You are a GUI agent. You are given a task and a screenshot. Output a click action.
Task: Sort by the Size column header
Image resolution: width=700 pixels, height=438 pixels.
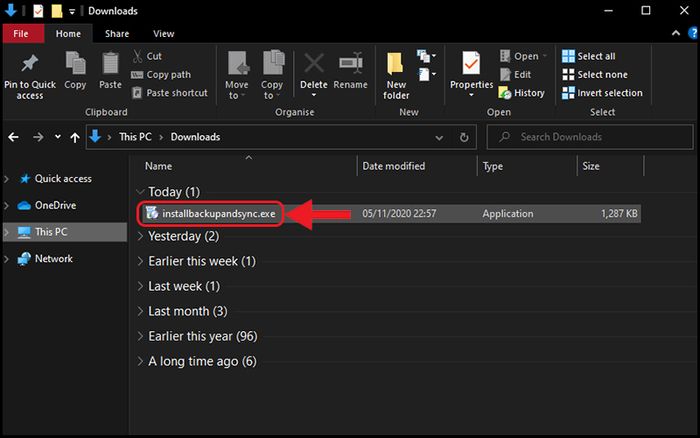pos(590,166)
